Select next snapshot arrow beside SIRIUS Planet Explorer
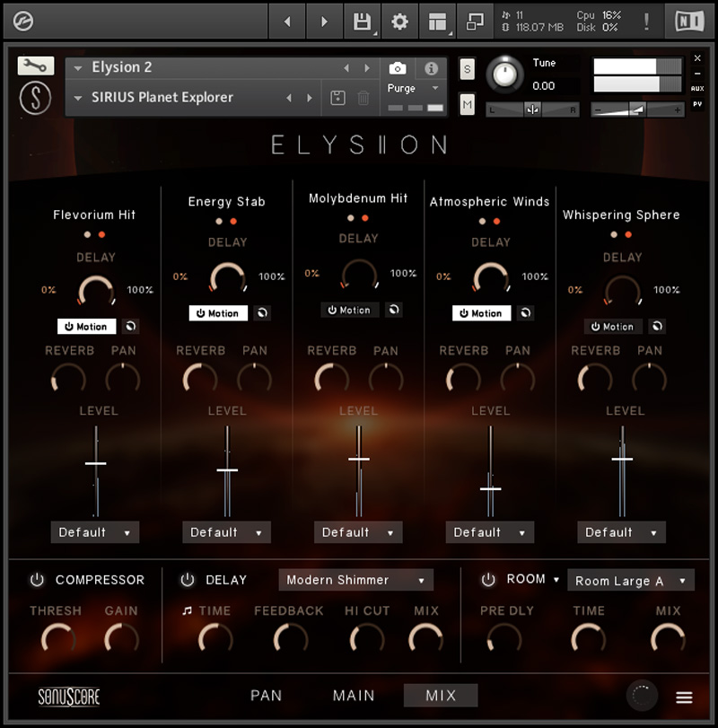Image resolution: width=718 pixels, height=728 pixels. pos(310,98)
